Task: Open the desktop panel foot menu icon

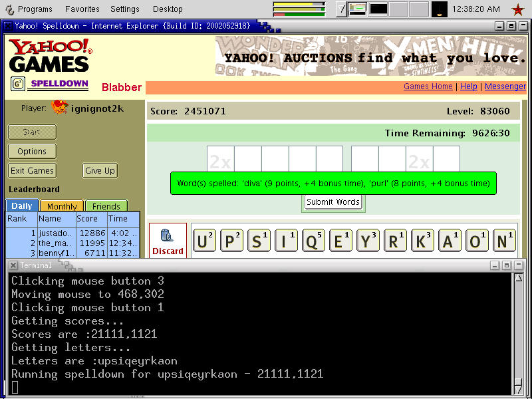Action: pos(10,9)
